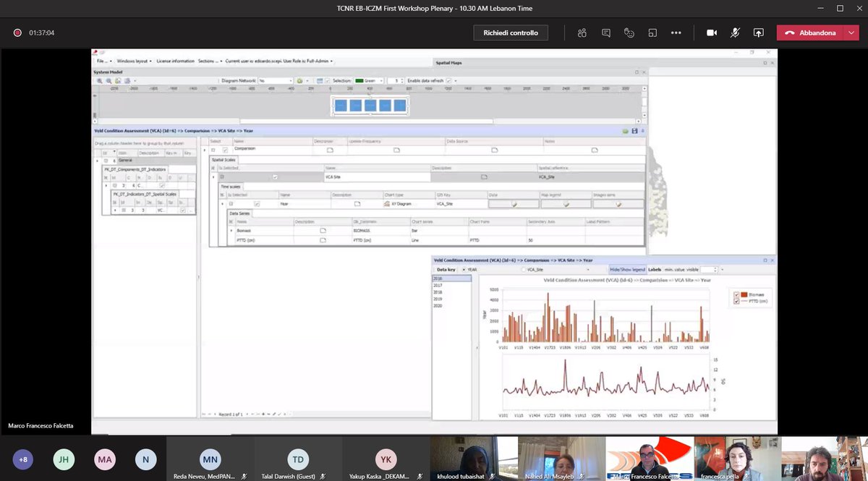Open the khulood tubaishat video thumbnail
Image resolution: width=868 pixels, height=481 pixels.
click(474, 459)
